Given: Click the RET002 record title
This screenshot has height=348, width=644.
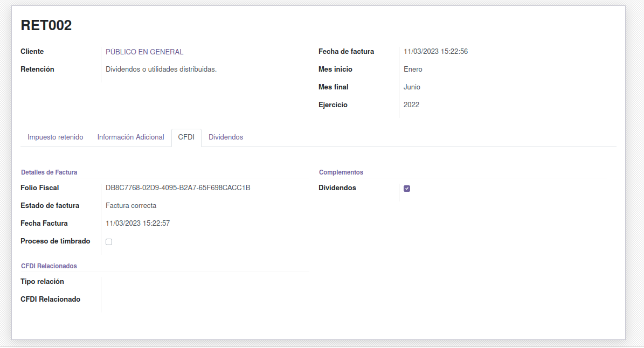Looking at the screenshot, I should pyautogui.click(x=46, y=25).
